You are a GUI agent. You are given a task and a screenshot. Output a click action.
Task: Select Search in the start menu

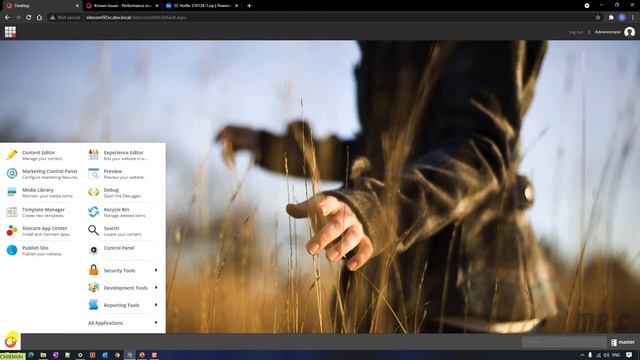click(121, 231)
